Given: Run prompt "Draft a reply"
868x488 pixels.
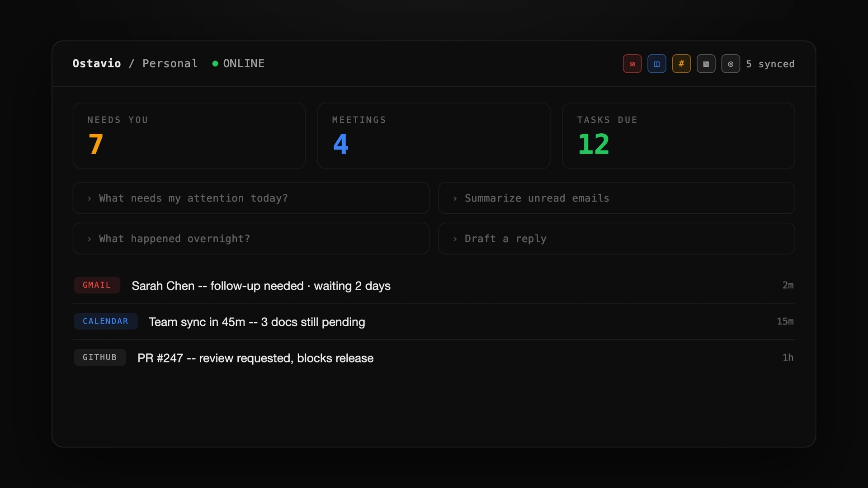Looking at the screenshot, I should point(617,239).
